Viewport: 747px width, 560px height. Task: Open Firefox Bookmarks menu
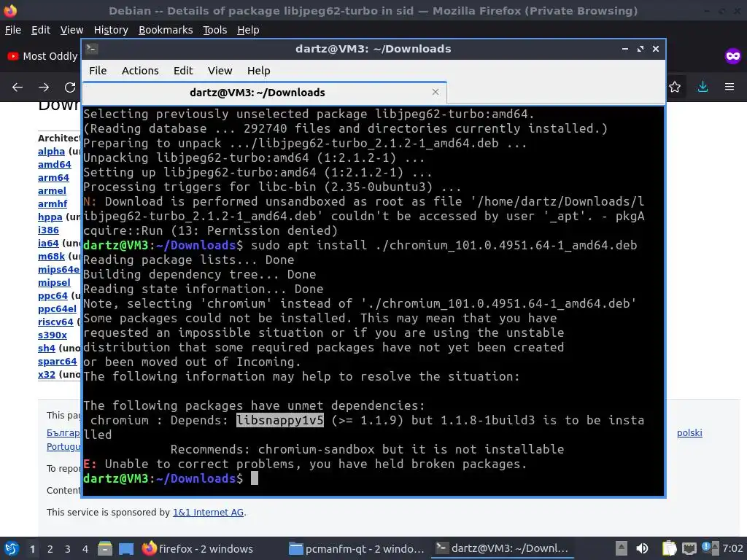pos(166,30)
